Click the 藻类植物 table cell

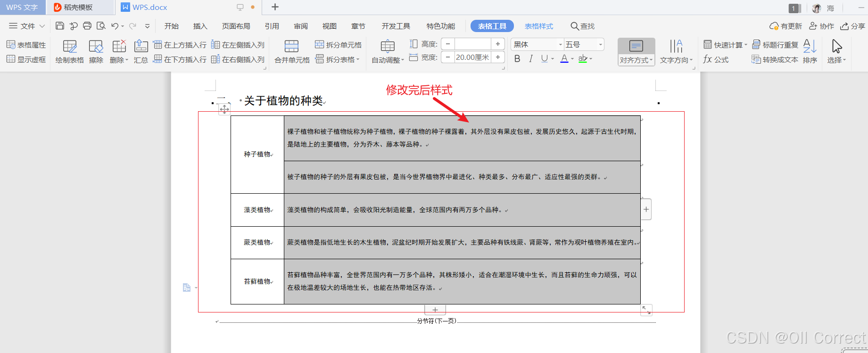tap(257, 210)
